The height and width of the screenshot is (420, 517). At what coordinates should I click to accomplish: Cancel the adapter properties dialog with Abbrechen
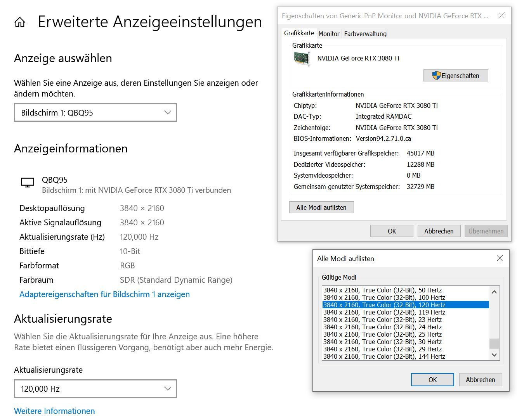click(x=439, y=231)
